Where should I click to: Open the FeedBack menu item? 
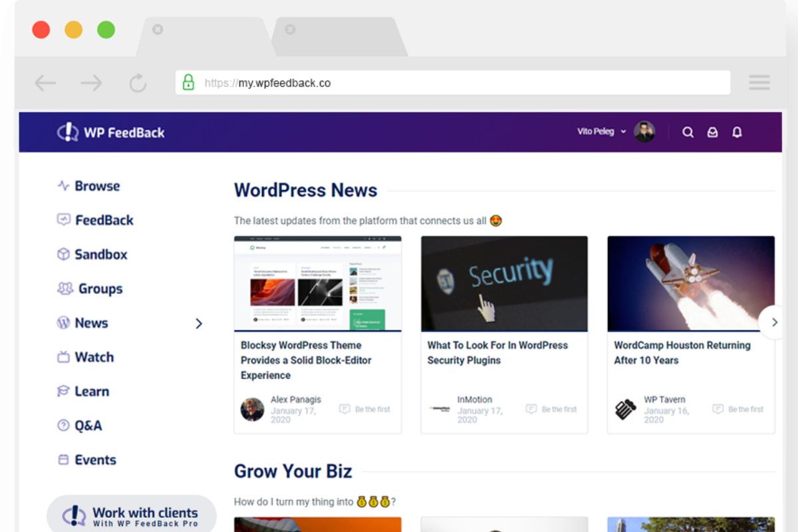104,220
